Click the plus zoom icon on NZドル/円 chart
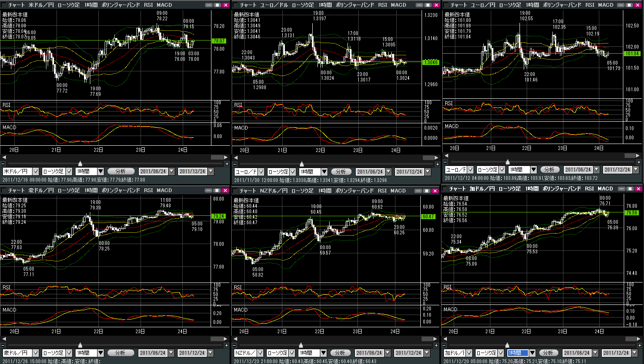644x364 pixels. point(437,345)
